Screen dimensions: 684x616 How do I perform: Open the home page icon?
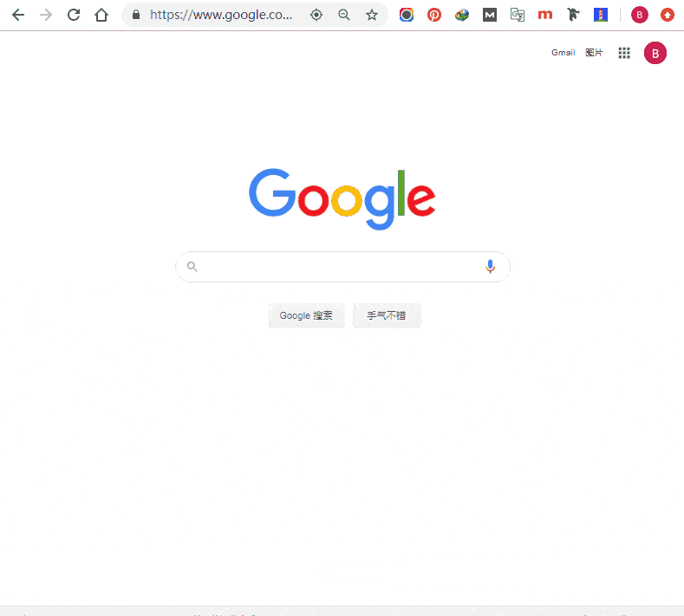(x=101, y=15)
